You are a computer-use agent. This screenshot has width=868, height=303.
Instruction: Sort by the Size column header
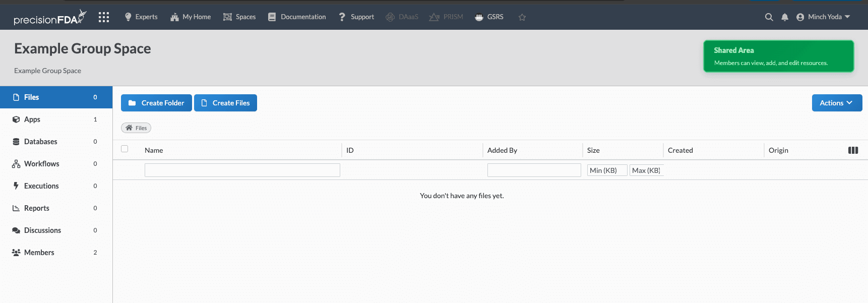point(593,150)
